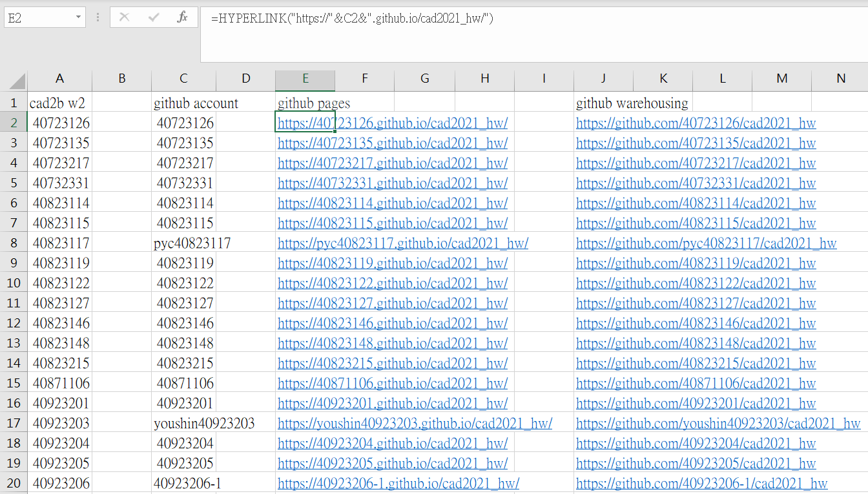Select column C header

[183, 79]
